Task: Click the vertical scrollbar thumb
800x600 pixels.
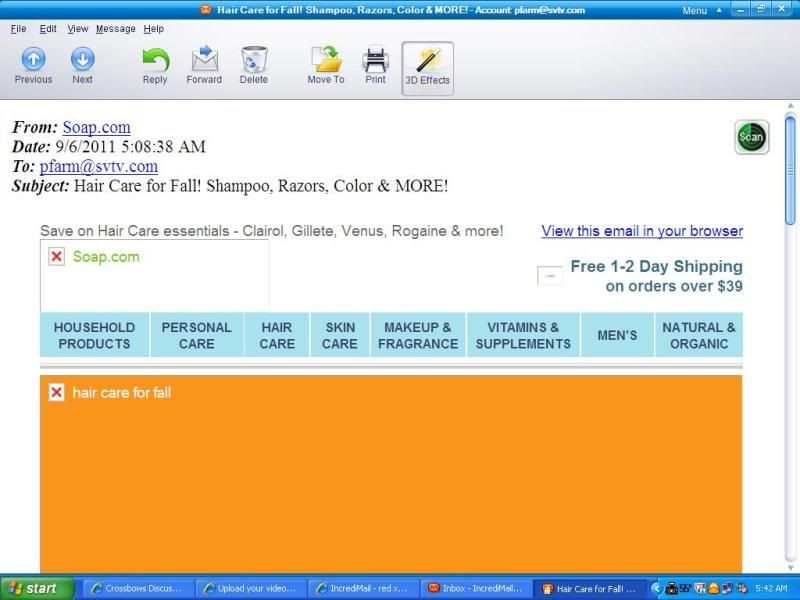Action: pyautogui.click(x=790, y=170)
